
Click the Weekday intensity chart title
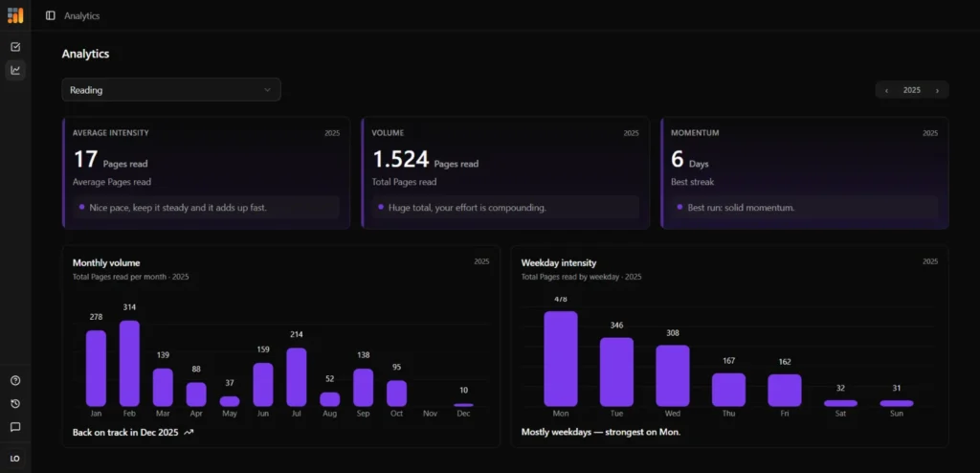pyautogui.click(x=559, y=262)
